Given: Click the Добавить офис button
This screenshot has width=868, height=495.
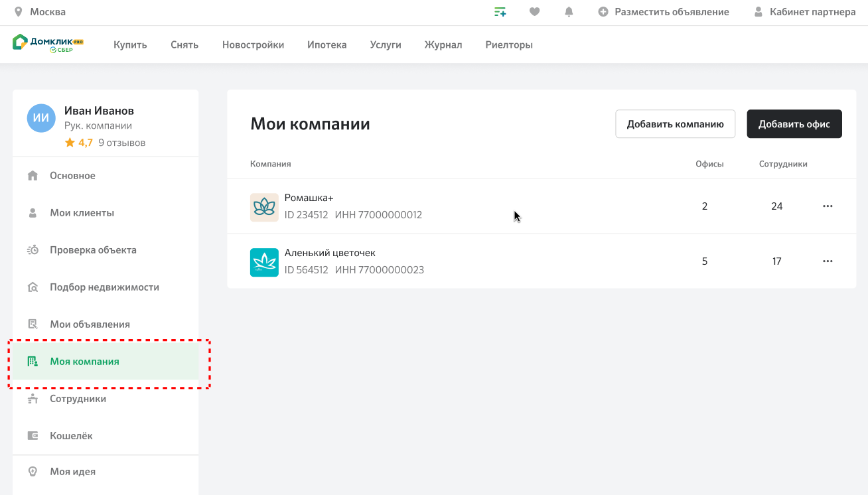Looking at the screenshot, I should point(794,124).
